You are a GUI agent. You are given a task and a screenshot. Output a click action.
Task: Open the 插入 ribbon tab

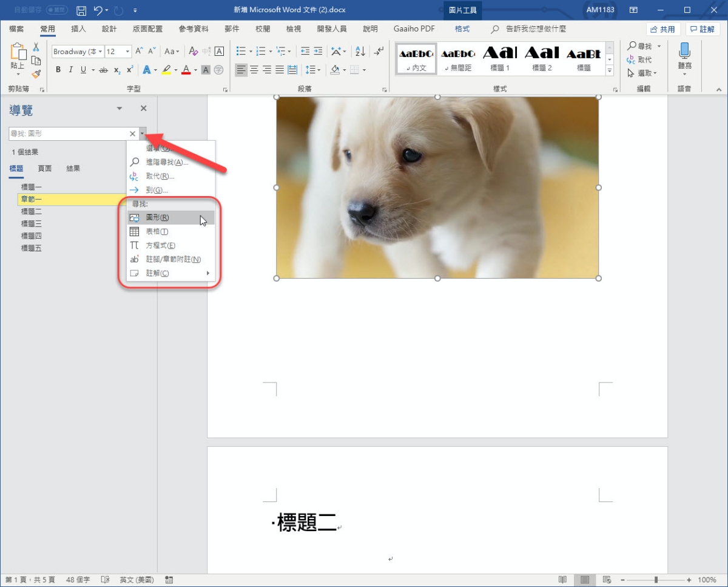(x=78, y=29)
